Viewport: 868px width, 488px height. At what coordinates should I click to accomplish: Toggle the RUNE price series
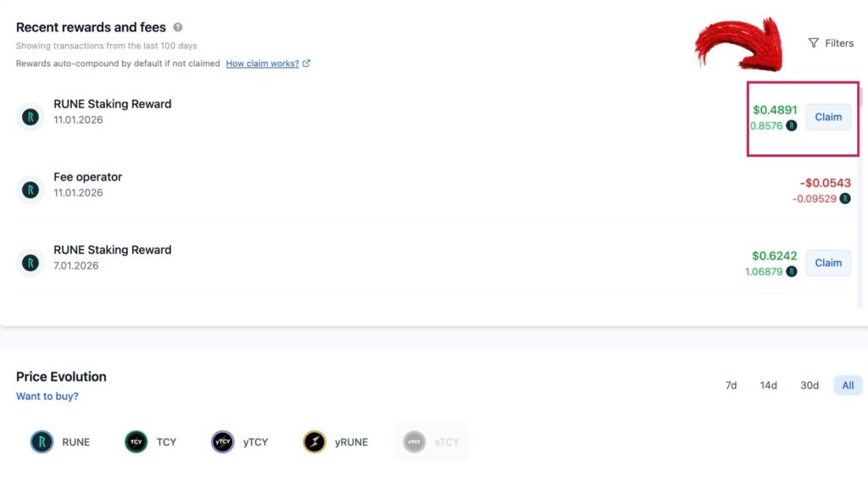[60, 442]
